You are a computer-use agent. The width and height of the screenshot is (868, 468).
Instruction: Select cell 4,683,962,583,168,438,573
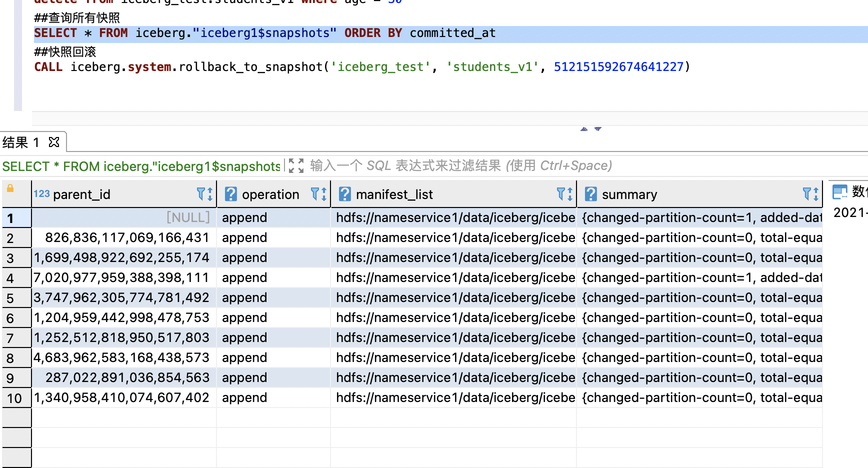124,357
